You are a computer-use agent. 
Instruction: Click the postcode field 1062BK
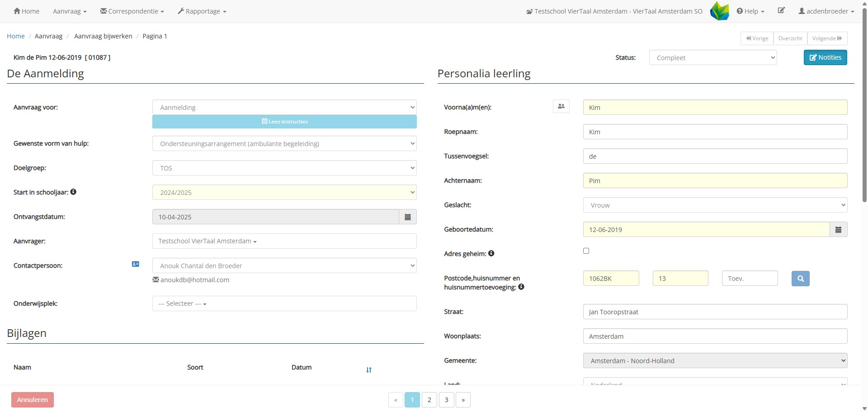point(611,279)
